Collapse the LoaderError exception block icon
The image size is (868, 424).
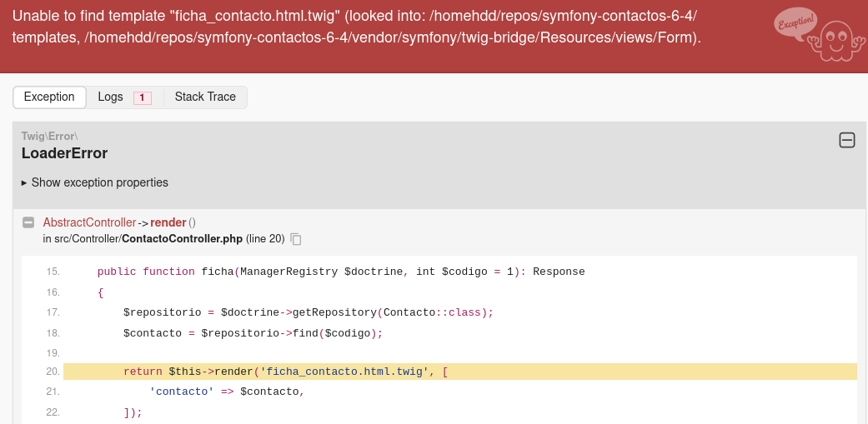coord(847,141)
